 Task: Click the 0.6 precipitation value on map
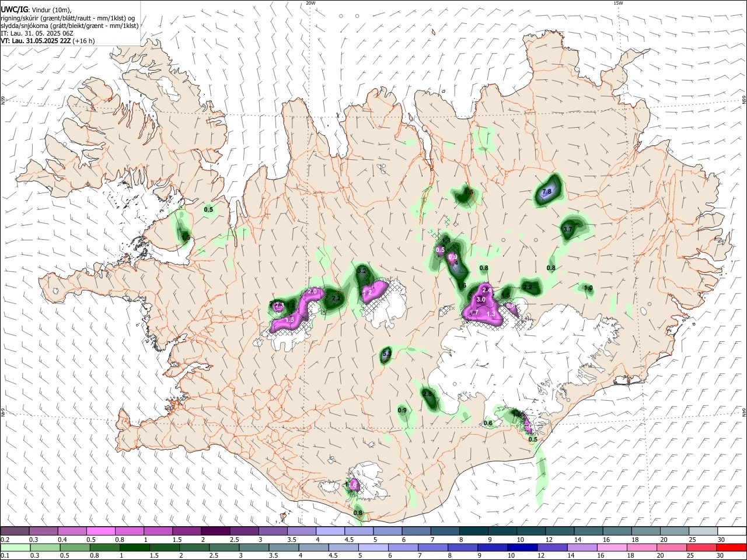click(488, 423)
